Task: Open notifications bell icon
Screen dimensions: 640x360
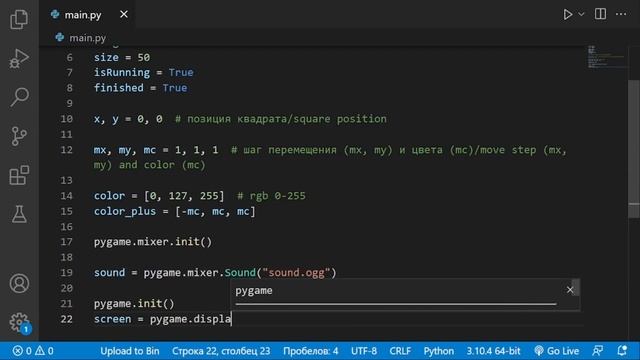Action: [x=622, y=351]
